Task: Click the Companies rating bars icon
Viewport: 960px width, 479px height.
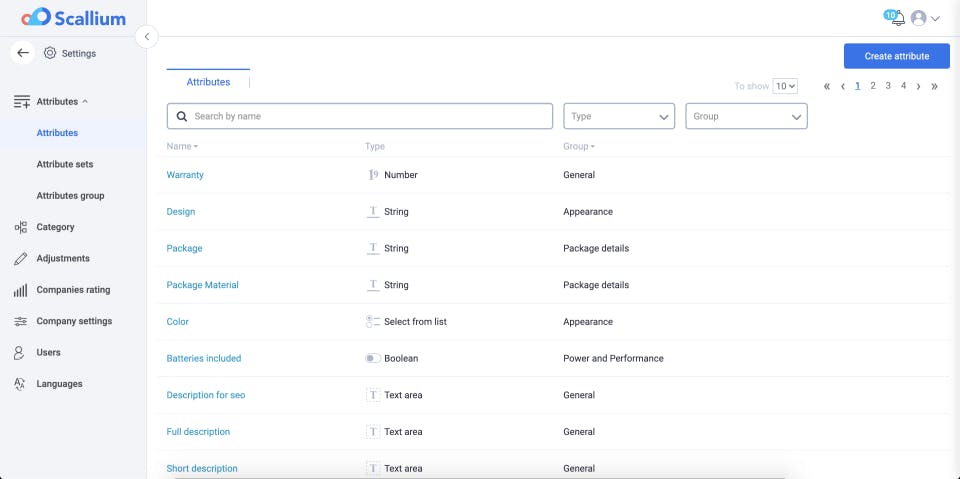Action: coord(20,290)
